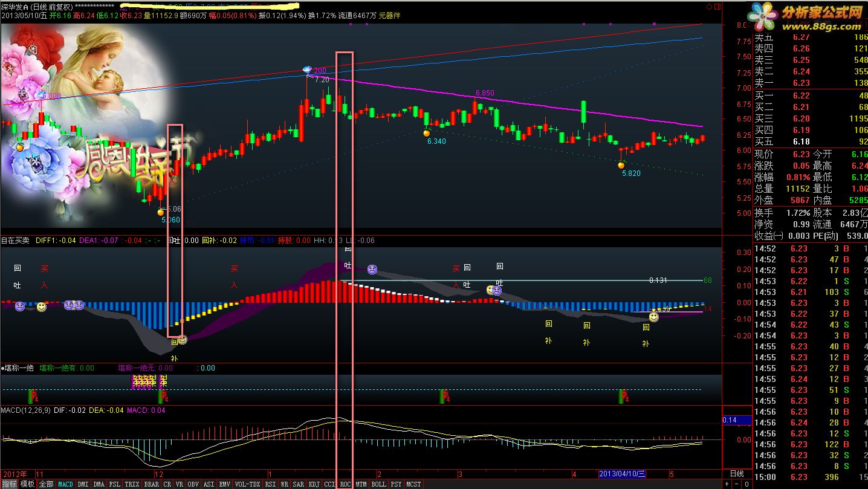Click the 0 reset button under 日线
868x489 pixels.
(747, 484)
